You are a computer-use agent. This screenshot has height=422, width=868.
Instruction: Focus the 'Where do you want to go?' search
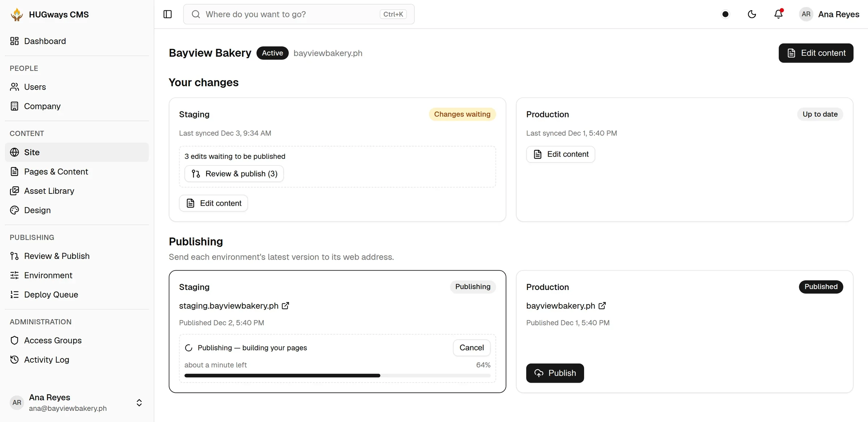[x=299, y=14]
